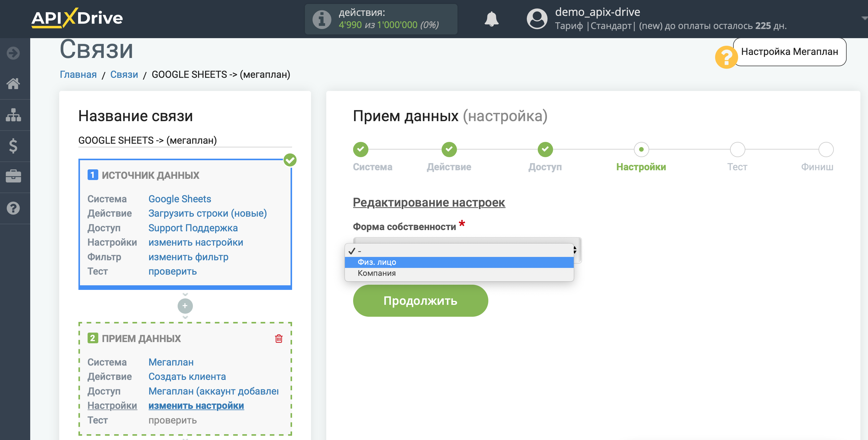
Task: Edit the connection name field
Action: click(x=185, y=140)
